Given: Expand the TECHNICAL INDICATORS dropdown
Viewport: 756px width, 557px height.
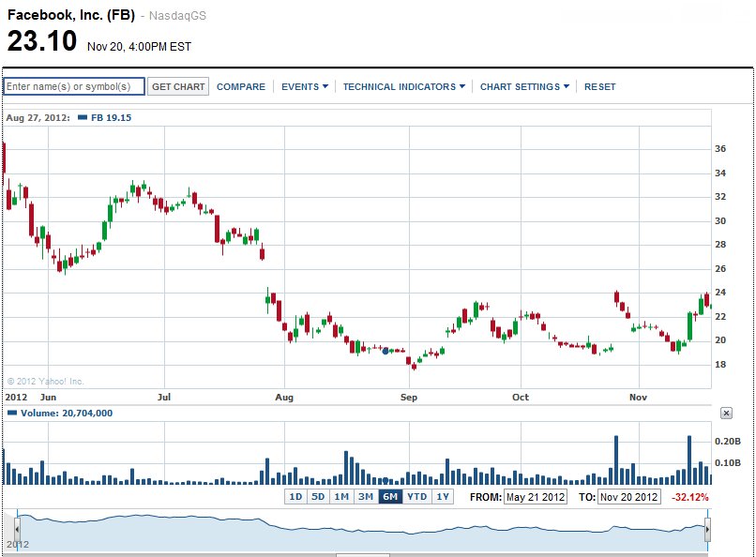Looking at the screenshot, I should coord(404,86).
